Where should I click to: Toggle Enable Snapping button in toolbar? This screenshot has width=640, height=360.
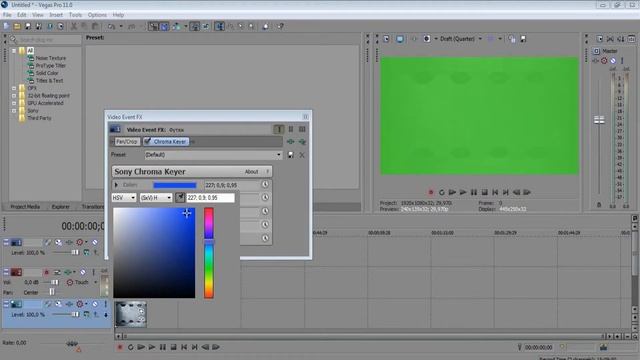[153, 26]
